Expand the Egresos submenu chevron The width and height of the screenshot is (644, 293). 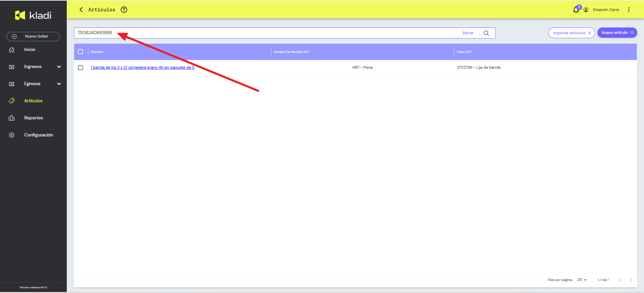coord(59,84)
